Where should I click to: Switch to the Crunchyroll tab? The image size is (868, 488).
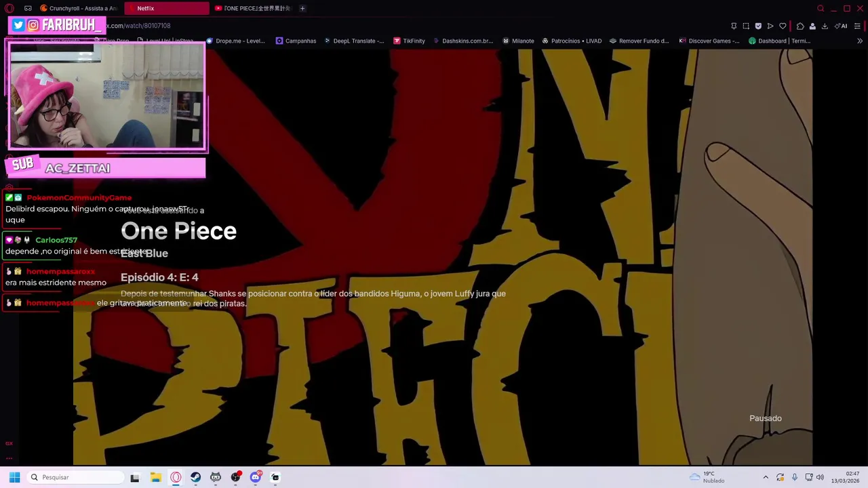point(79,8)
